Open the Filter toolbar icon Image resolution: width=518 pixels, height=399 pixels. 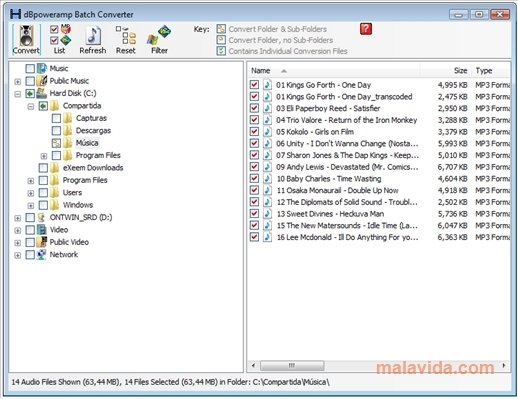point(159,35)
